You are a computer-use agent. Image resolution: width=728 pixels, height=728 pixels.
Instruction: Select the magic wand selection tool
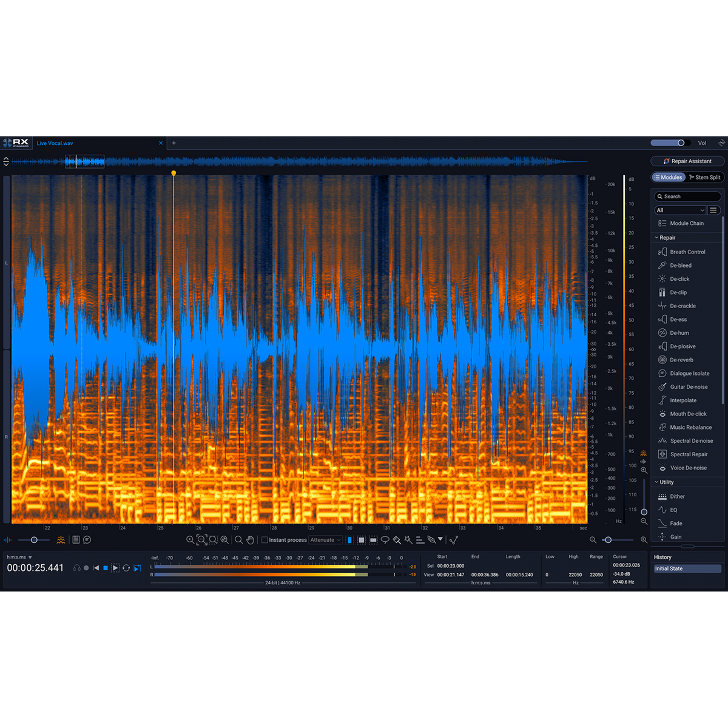coord(408,540)
